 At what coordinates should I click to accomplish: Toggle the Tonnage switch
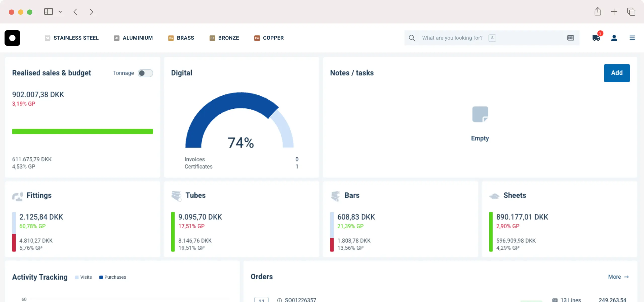coord(145,73)
